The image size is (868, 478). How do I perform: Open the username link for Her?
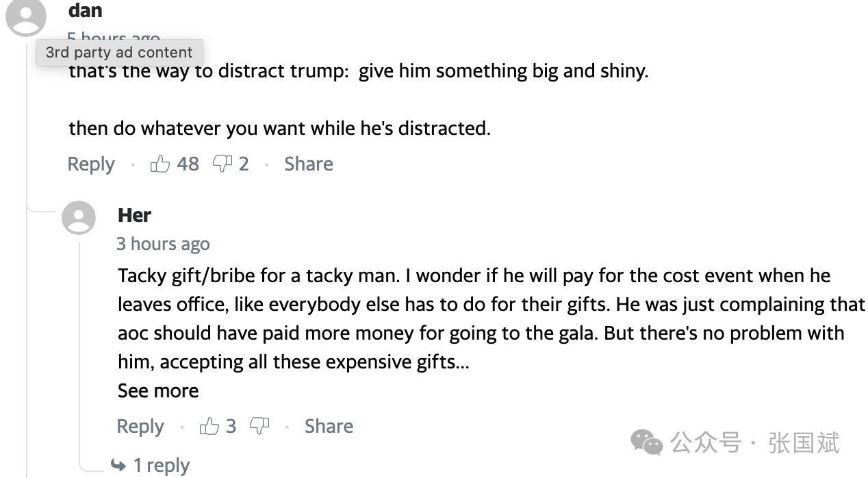134,215
